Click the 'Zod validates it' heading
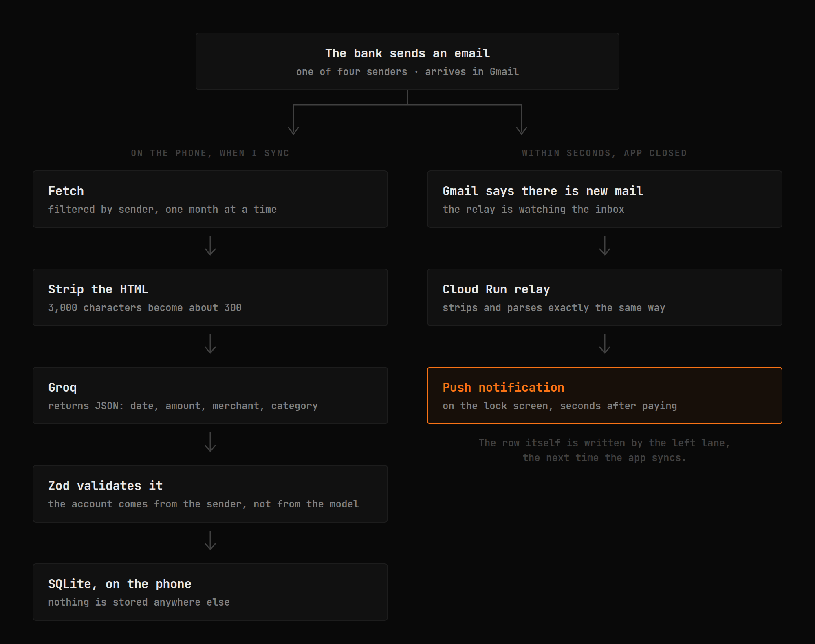This screenshot has height=644, width=815. tap(106, 486)
